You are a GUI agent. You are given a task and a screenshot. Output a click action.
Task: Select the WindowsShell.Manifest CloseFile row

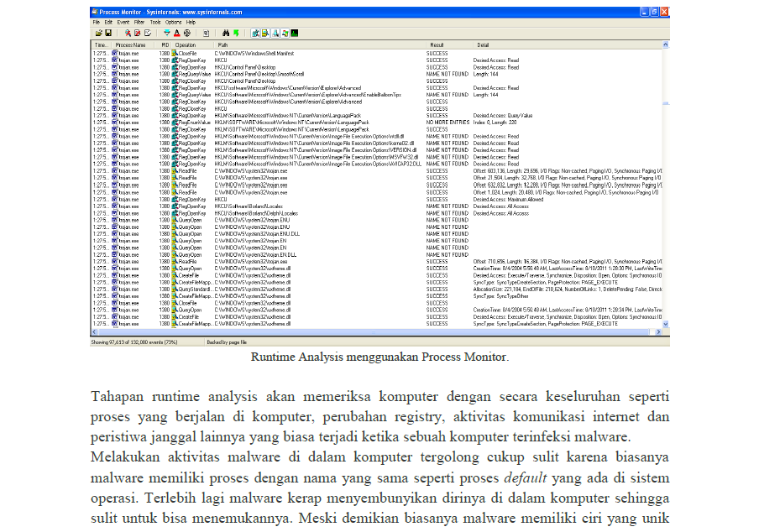tap(377, 54)
